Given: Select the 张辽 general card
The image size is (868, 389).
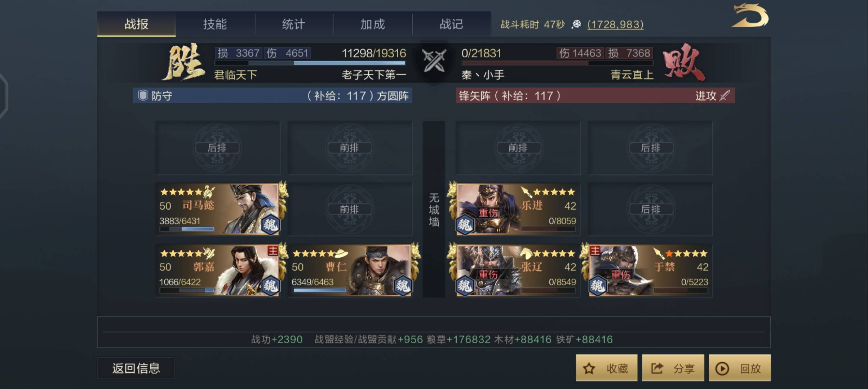Looking at the screenshot, I should point(518,270).
